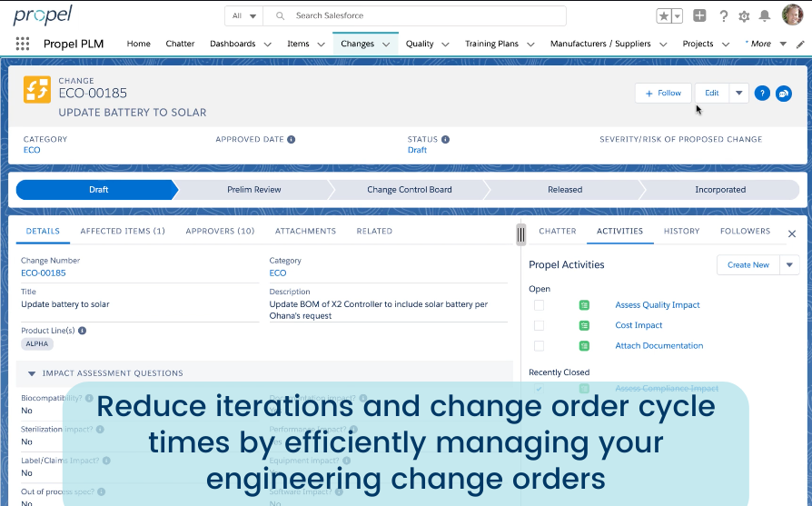Click the Assess Quality Impact task icon
The width and height of the screenshot is (812, 506).
(x=584, y=305)
